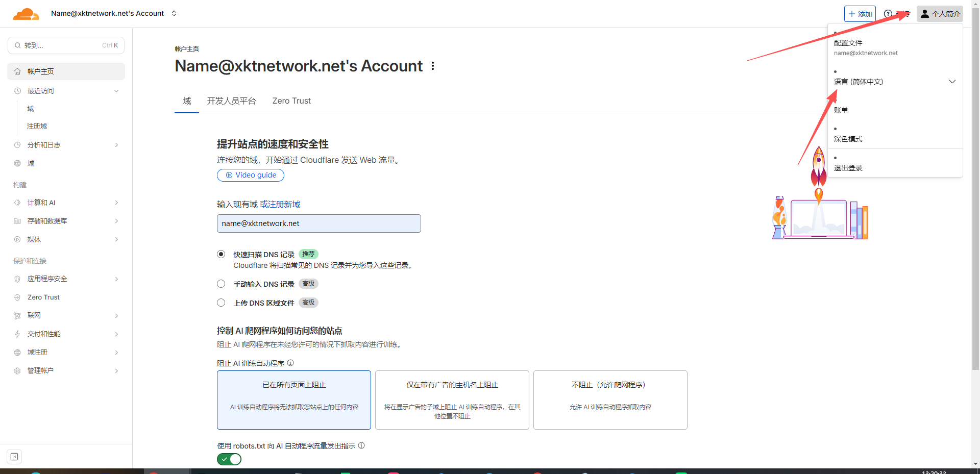Collapse sidebar using bottom-left panel icon

[14, 457]
